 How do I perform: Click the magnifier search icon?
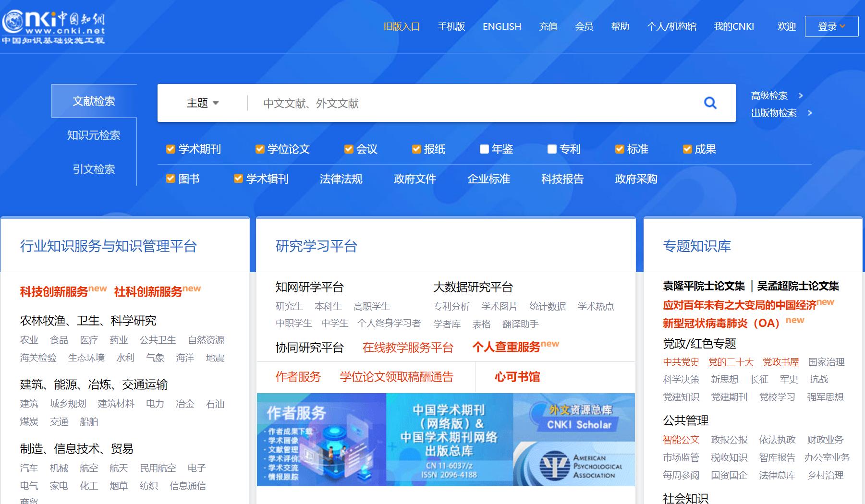pyautogui.click(x=710, y=103)
